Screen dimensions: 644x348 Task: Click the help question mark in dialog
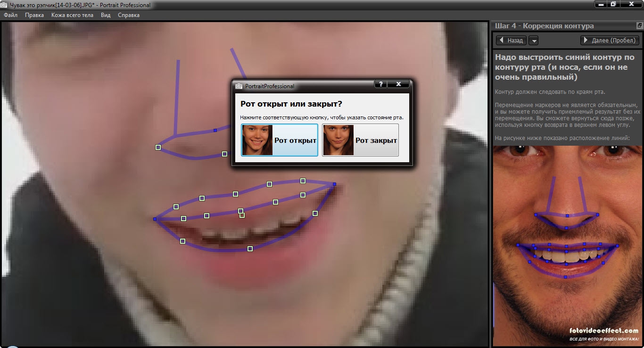coord(380,84)
